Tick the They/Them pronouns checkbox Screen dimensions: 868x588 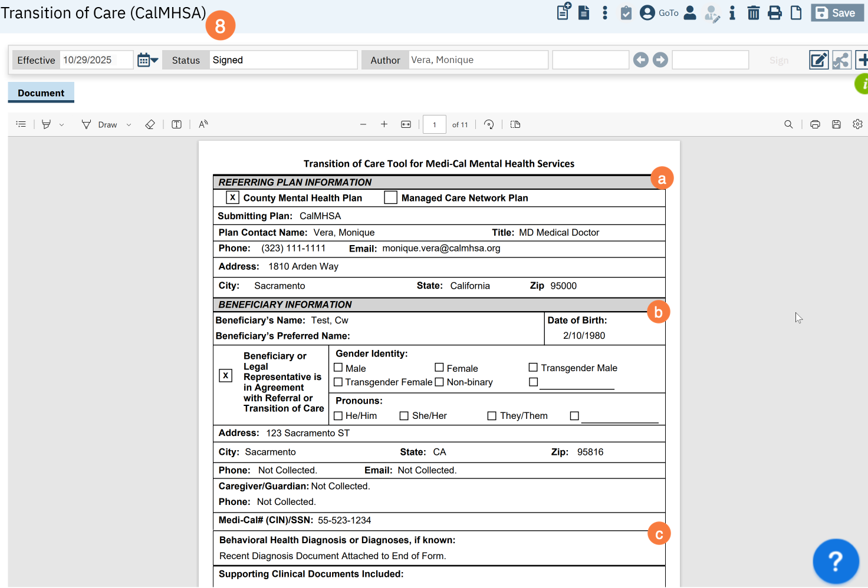coord(492,416)
